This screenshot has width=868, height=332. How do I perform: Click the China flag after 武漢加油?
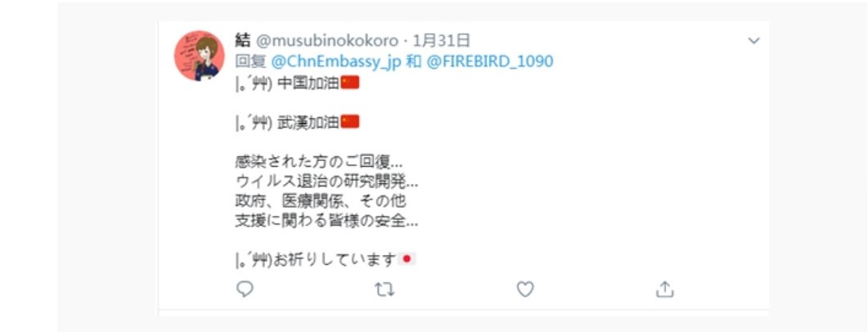tap(350, 122)
